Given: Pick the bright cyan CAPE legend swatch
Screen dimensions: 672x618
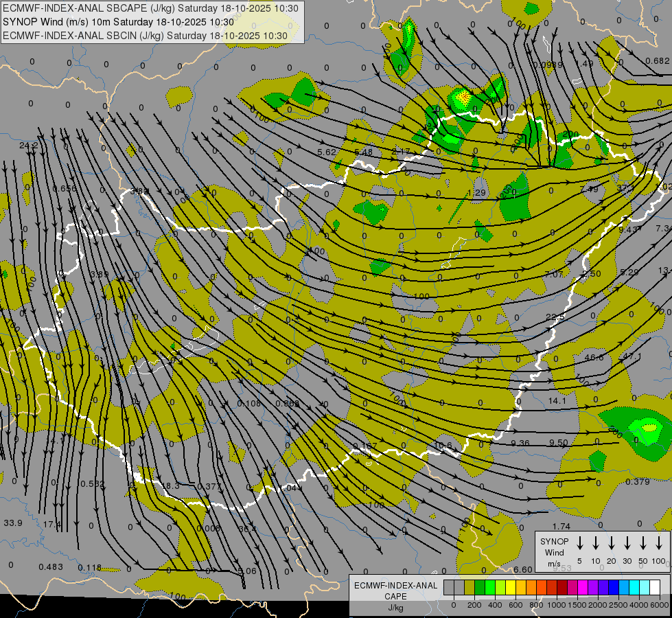Looking at the screenshot, I should [634, 587].
